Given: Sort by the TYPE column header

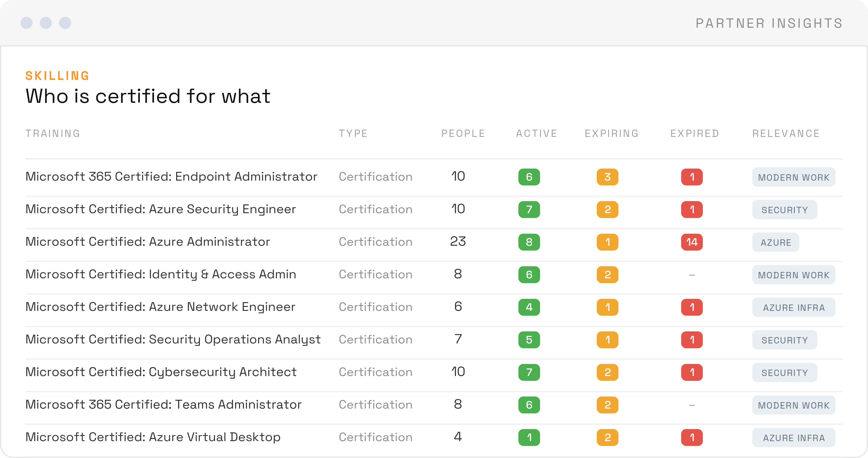Looking at the screenshot, I should (x=353, y=134).
